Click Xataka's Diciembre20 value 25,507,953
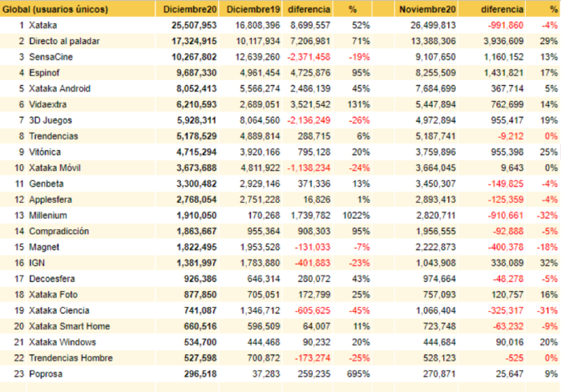This screenshot has width=561, height=392. point(194,26)
